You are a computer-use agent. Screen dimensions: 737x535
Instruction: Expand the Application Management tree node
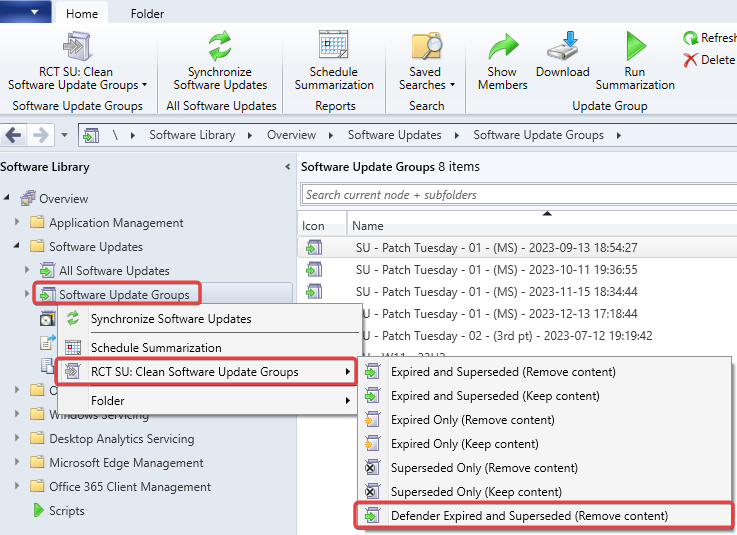(x=17, y=221)
